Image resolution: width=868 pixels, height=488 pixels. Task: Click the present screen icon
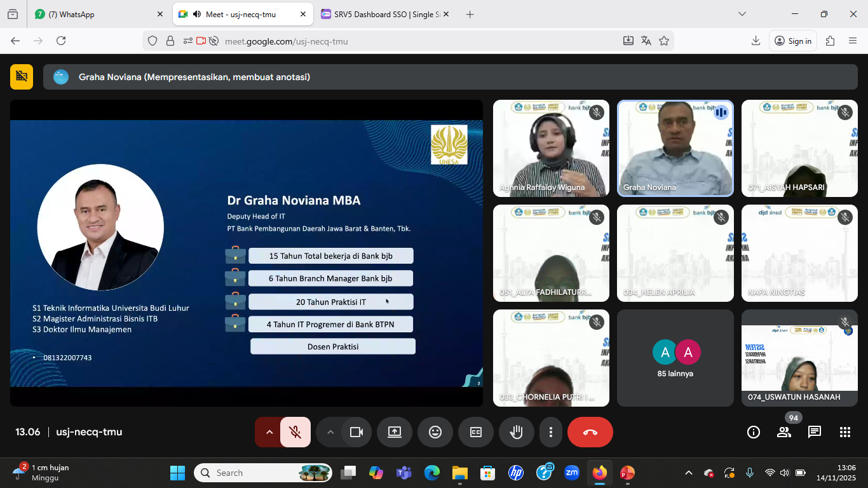394,432
